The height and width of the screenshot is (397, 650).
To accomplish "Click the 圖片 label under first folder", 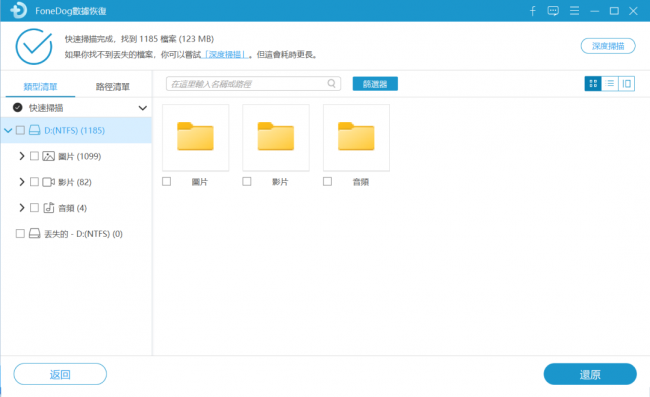I will point(199,182).
